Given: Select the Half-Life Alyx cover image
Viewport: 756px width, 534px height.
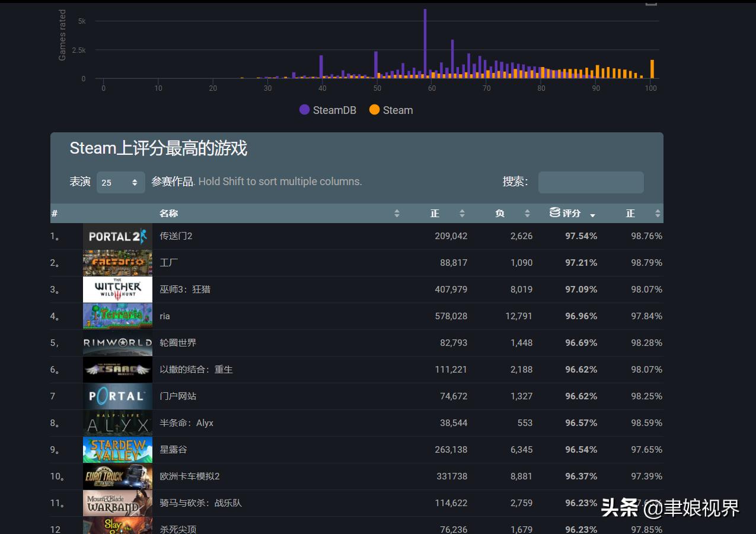Looking at the screenshot, I should click(117, 422).
